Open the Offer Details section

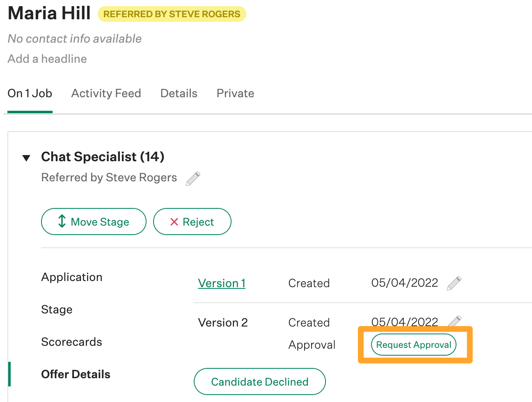[x=76, y=374]
